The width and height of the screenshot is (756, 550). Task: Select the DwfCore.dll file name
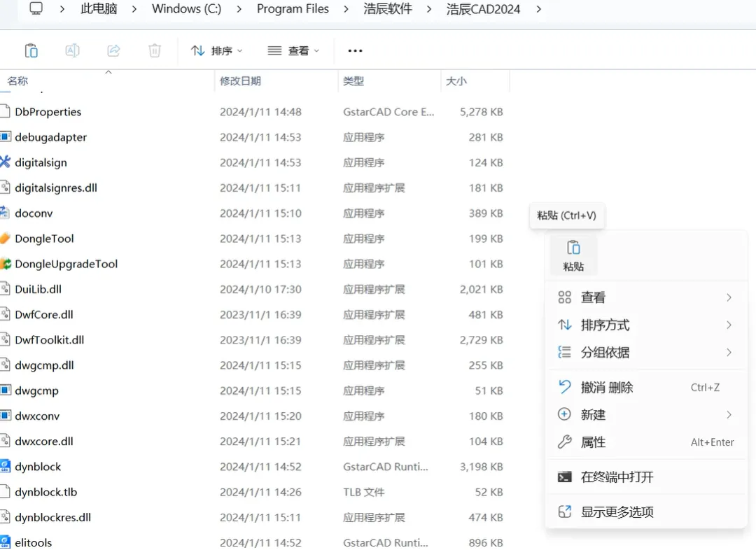point(44,314)
